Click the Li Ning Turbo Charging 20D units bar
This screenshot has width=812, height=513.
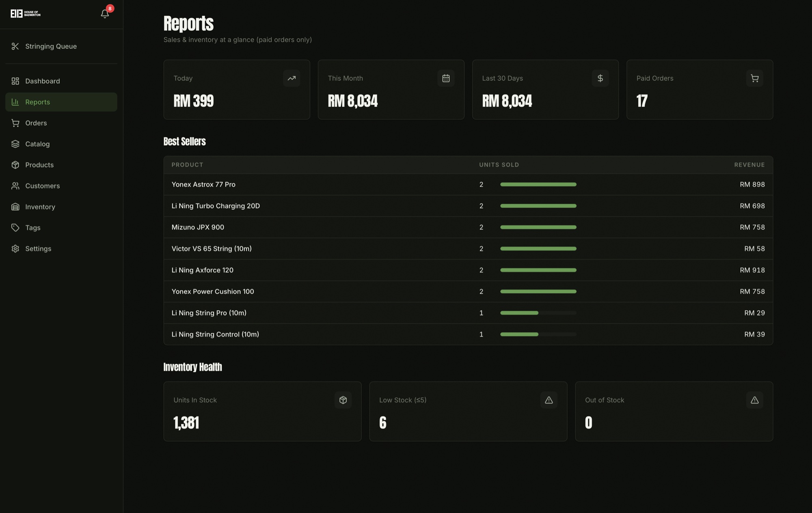(538, 206)
